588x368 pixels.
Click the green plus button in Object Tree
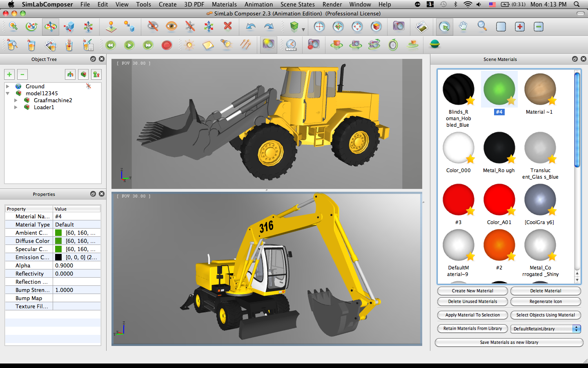click(x=9, y=74)
